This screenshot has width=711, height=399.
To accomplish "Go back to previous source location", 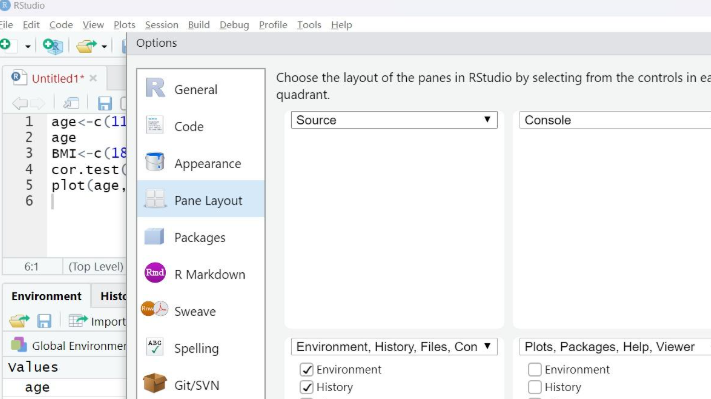I will (19, 103).
